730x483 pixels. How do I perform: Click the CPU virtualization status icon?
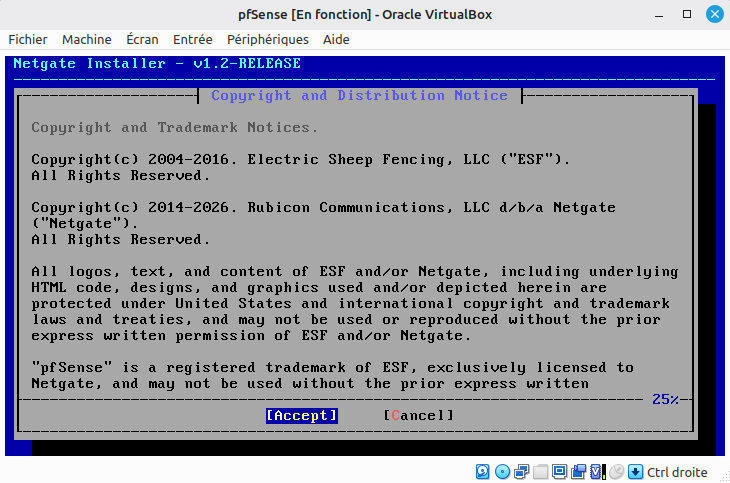598,472
